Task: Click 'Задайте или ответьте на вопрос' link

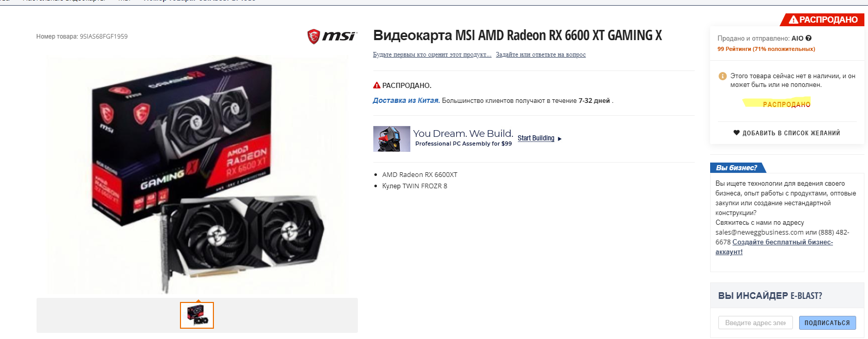Action: click(540, 55)
